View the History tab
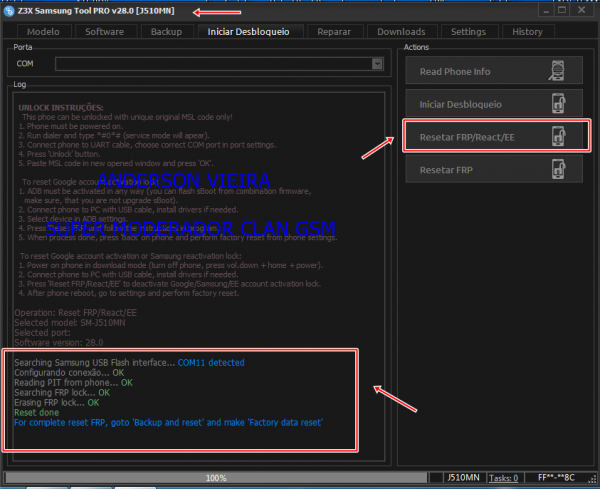 (527, 31)
